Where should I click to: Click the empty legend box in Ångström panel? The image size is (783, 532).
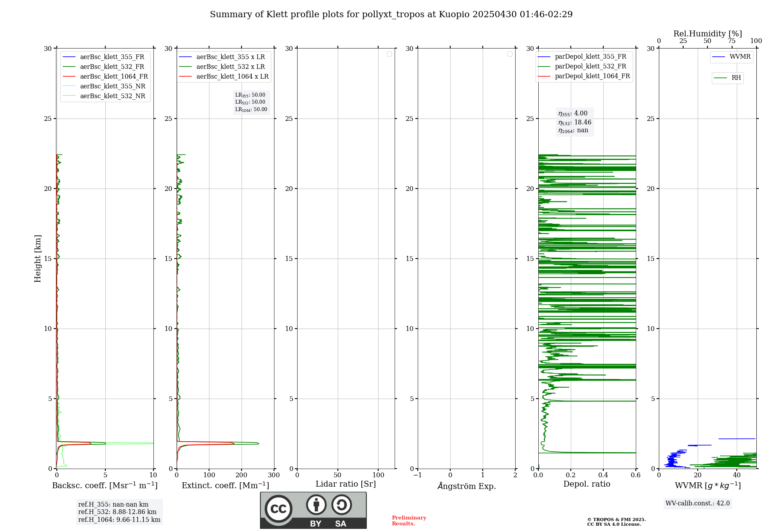click(510, 54)
